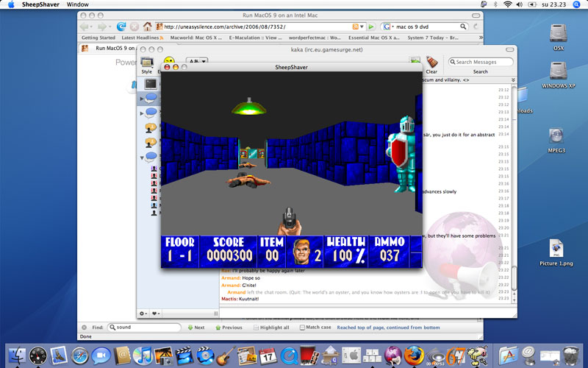Expand the first chat room in sidebar
This screenshot has width=588, height=368.
point(142,99)
